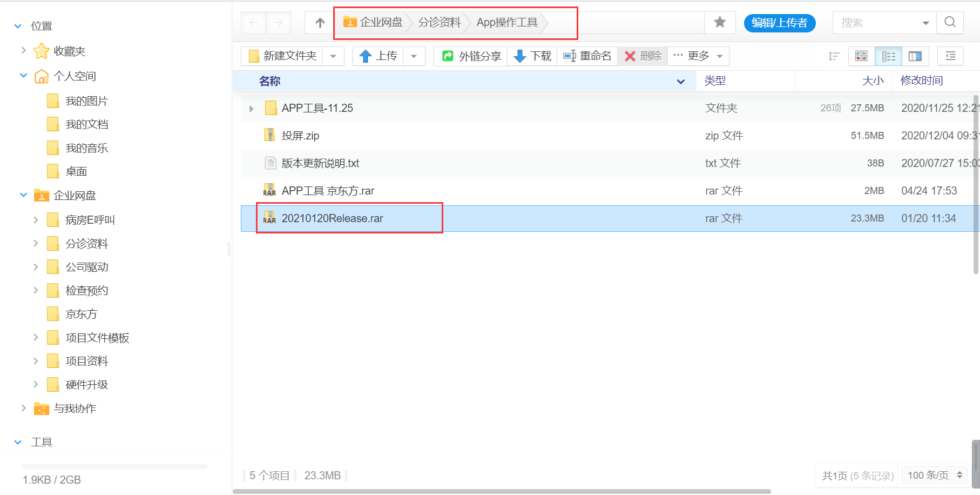Open the search box dropdown arrow
Screen dimensions: 980x495
pyautogui.click(x=925, y=23)
